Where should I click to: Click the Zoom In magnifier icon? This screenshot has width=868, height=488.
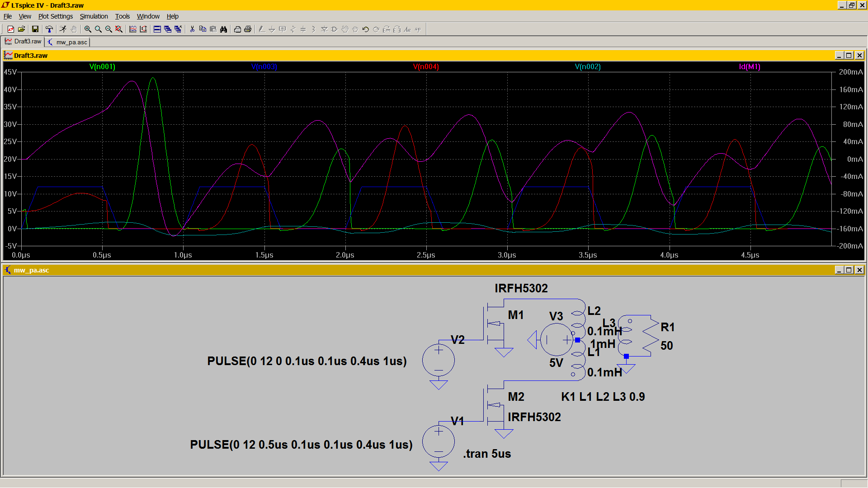click(88, 29)
